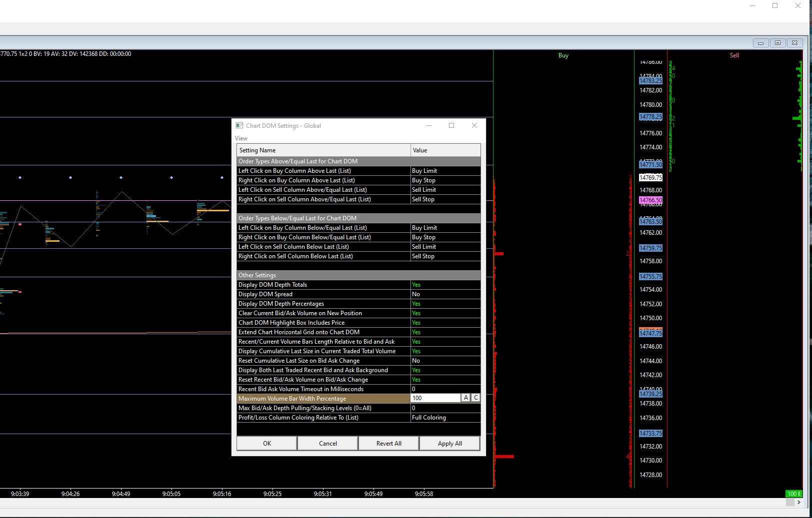Toggle the No value for Display DOM Spread
Screen dimensions: 812x518
point(445,294)
